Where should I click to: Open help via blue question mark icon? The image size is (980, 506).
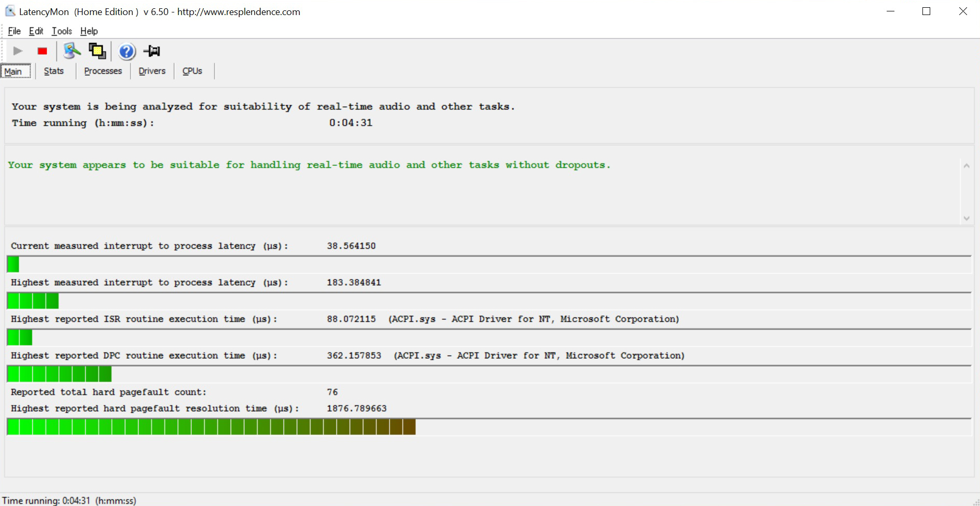click(127, 51)
